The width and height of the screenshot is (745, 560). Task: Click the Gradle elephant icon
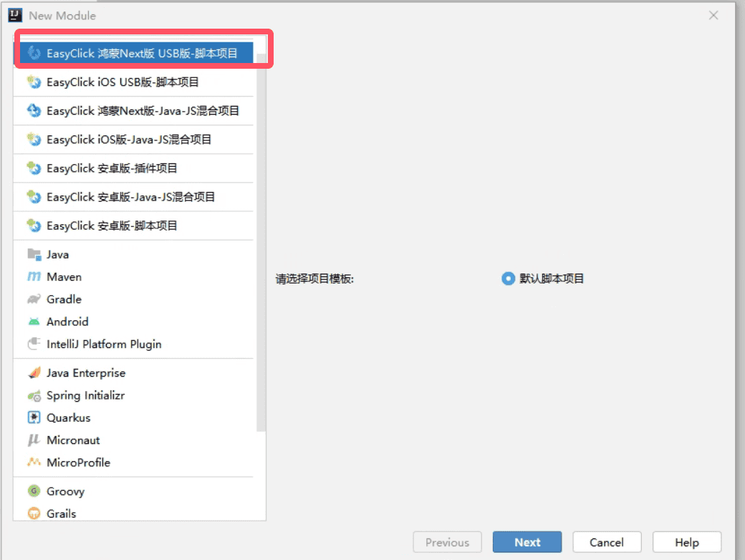click(34, 299)
